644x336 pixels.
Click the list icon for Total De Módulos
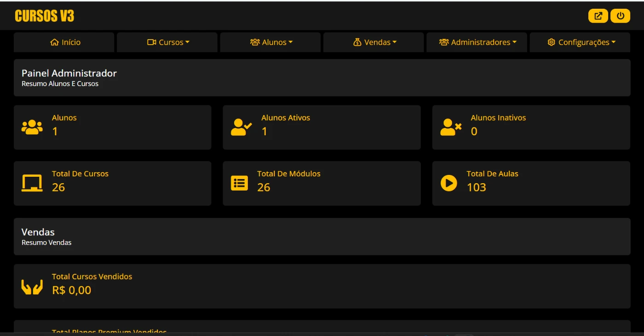[x=239, y=183]
